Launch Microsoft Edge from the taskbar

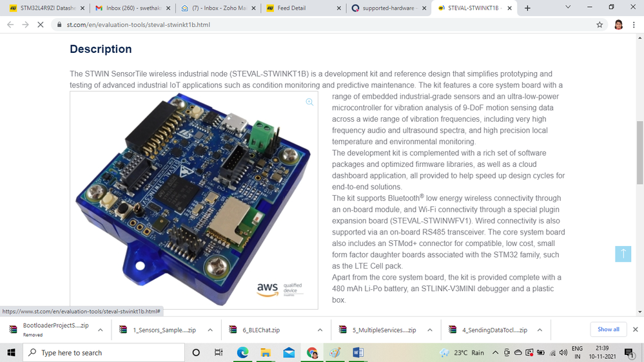[x=242, y=352]
